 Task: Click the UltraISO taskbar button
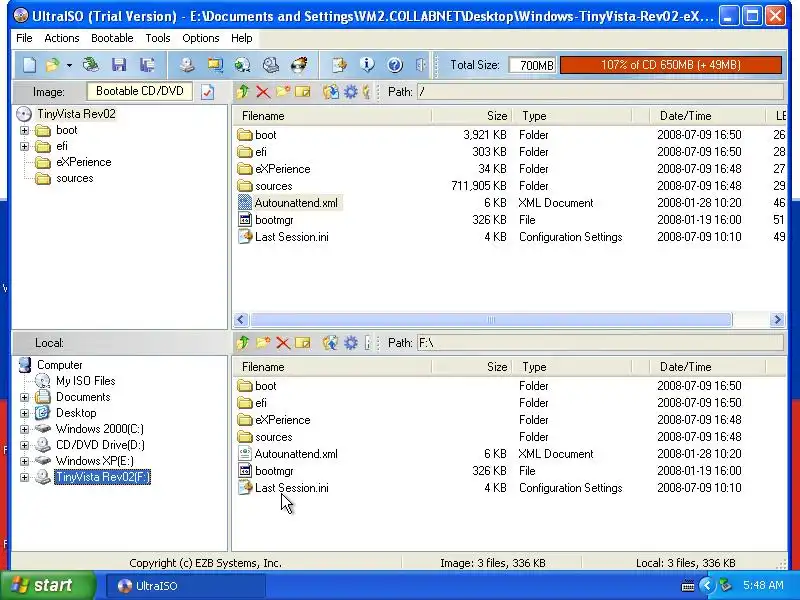186,586
